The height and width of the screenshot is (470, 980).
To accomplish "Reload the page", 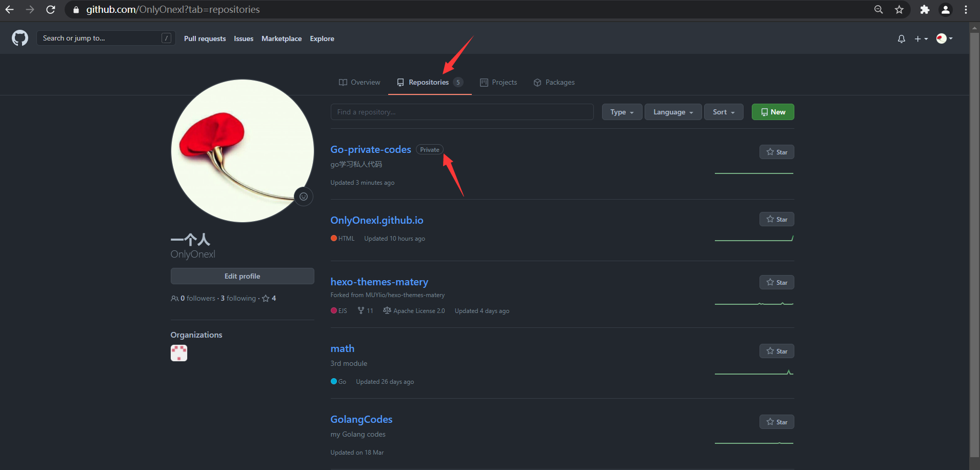I will tap(50, 9).
